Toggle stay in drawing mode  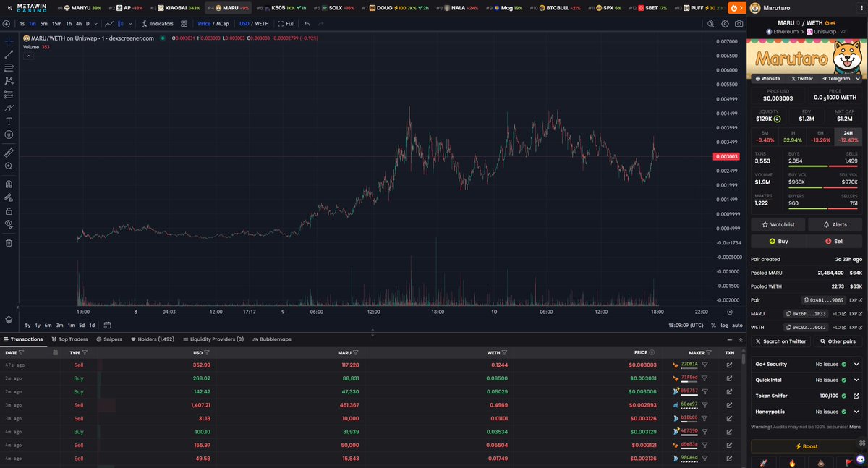[x=9, y=197]
